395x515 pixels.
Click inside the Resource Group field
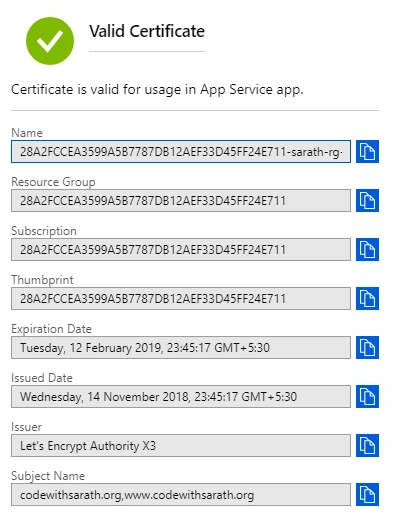click(x=181, y=201)
